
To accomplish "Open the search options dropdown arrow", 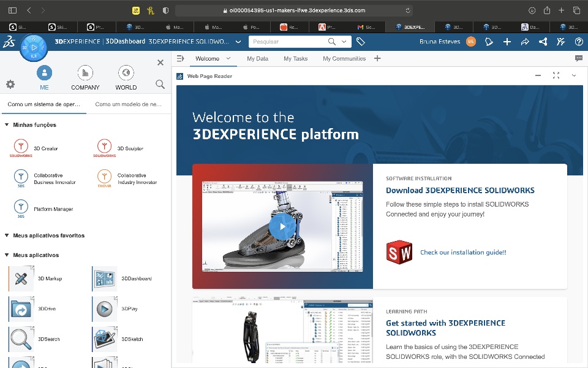I will [x=344, y=42].
